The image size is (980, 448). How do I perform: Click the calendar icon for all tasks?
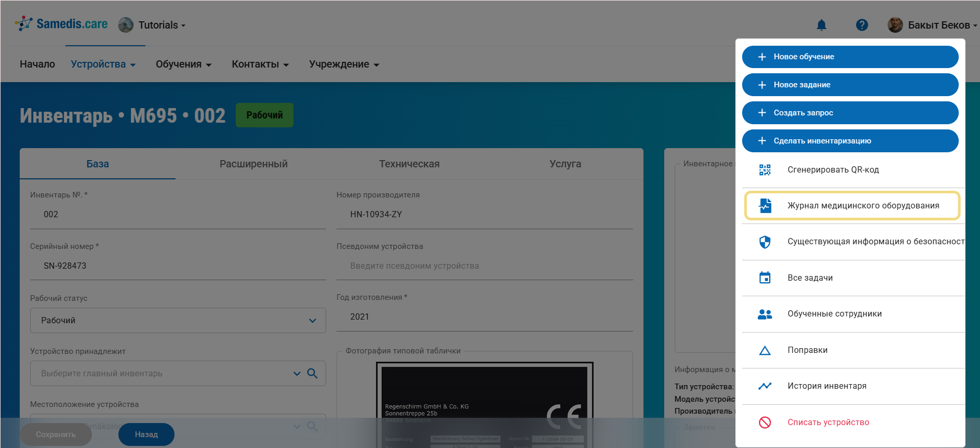(764, 278)
